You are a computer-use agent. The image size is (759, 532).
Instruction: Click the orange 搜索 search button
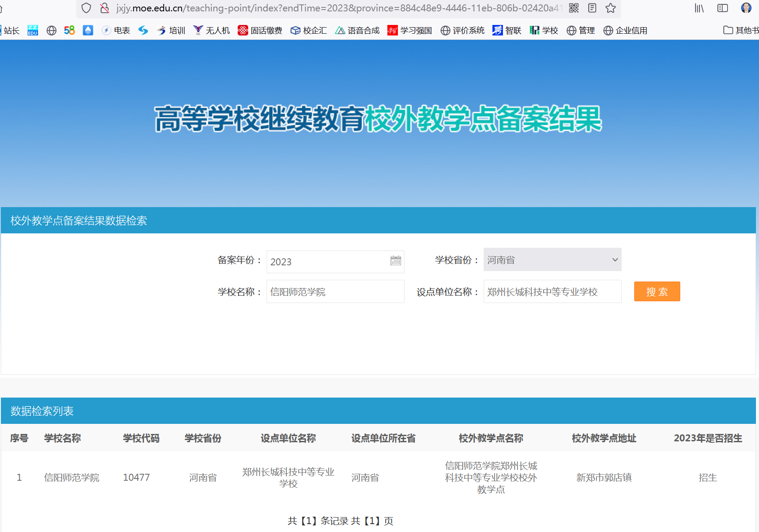(x=657, y=291)
